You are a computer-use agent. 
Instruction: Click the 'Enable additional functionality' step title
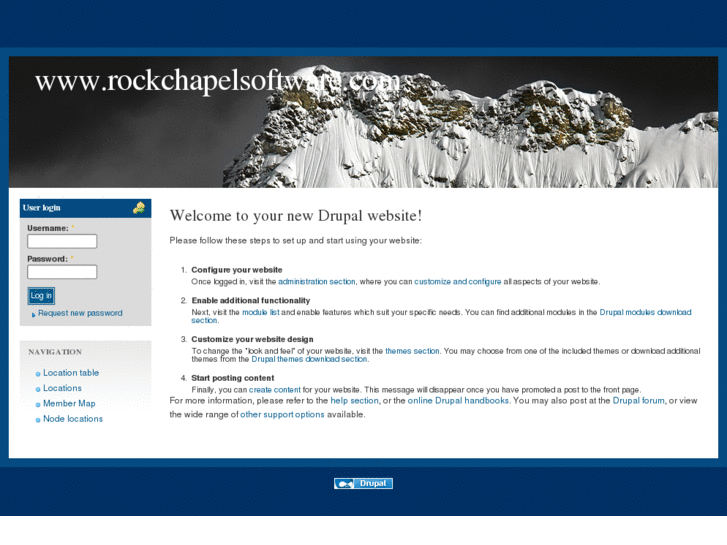251,301
